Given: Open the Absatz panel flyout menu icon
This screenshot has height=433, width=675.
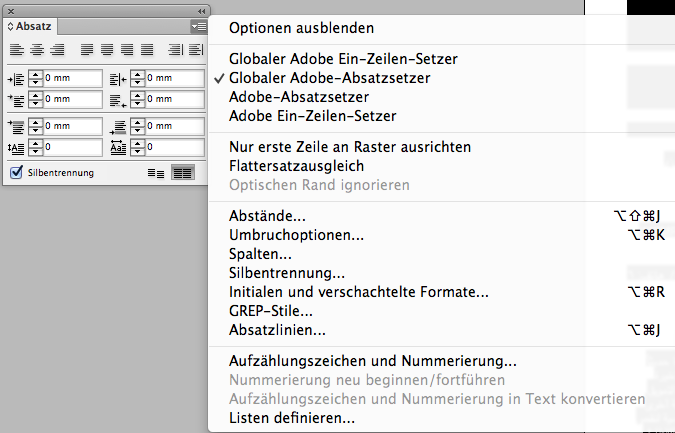Looking at the screenshot, I should point(198,27).
